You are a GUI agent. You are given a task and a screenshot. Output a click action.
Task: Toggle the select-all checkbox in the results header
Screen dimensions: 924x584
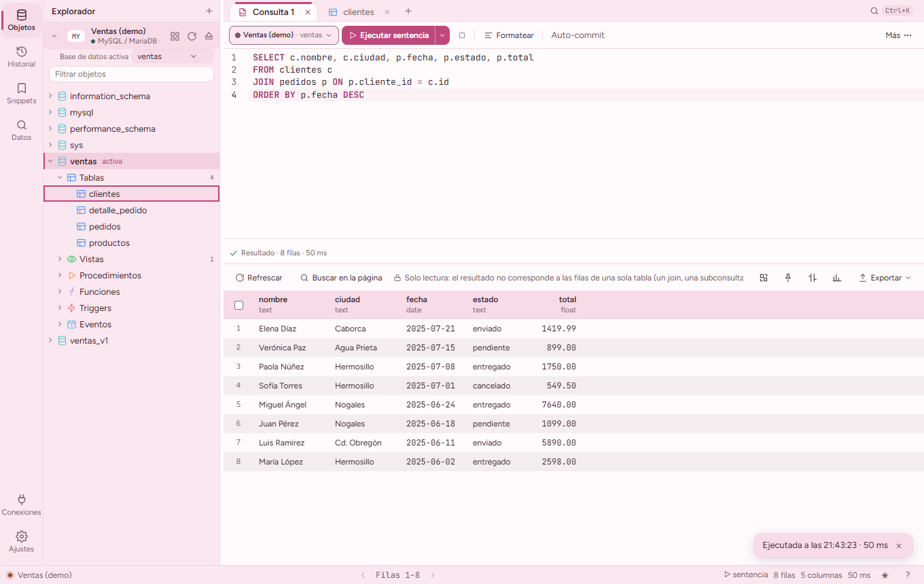pyautogui.click(x=238, y=305)
